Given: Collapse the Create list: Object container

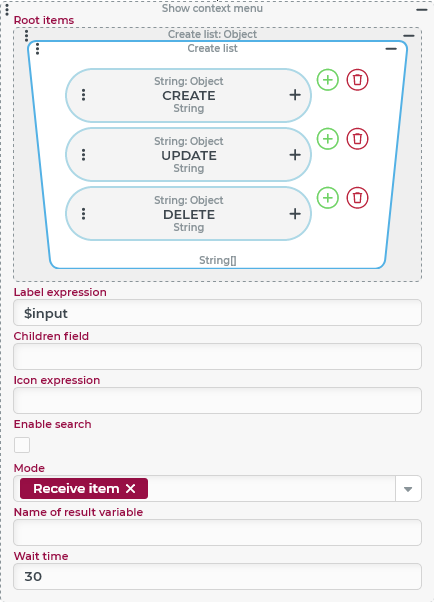Looking at the screenshot, I should coord(409,36).
